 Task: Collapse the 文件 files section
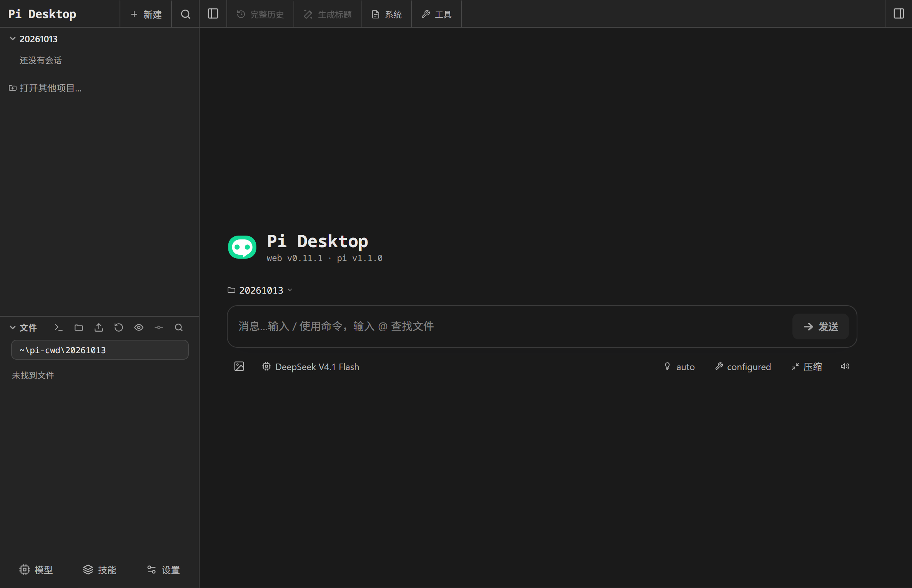click(13, 327)
